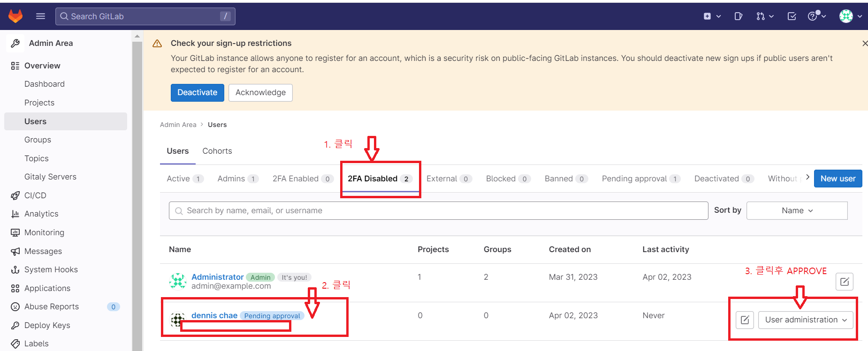Edit the Administrator user
868x351 pixels.
(844, 282)
